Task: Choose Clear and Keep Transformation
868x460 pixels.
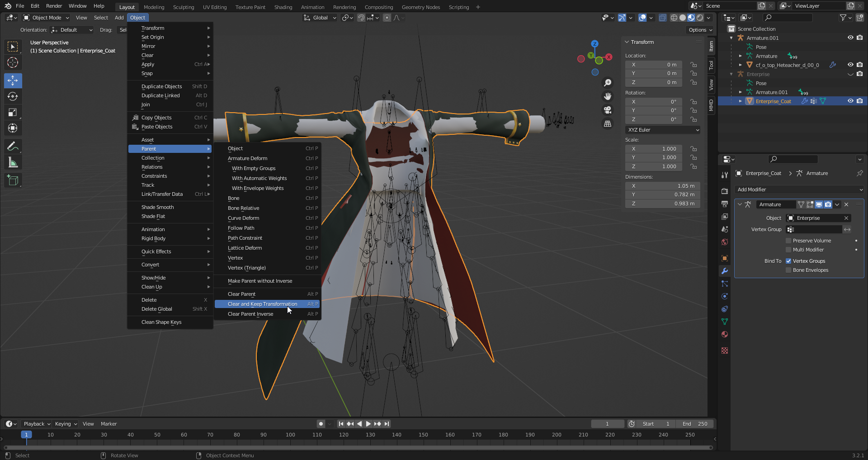Action: point(267,304)
